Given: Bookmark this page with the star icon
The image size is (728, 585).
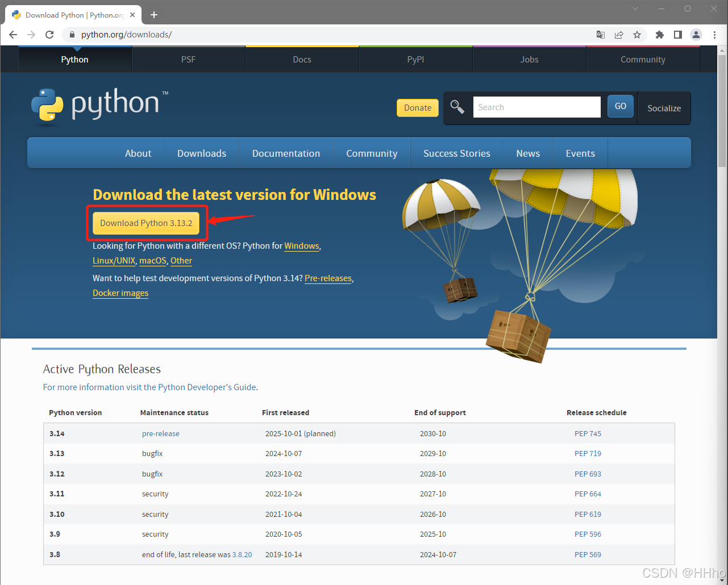Looking at the screenshot, I should [637, 35].
